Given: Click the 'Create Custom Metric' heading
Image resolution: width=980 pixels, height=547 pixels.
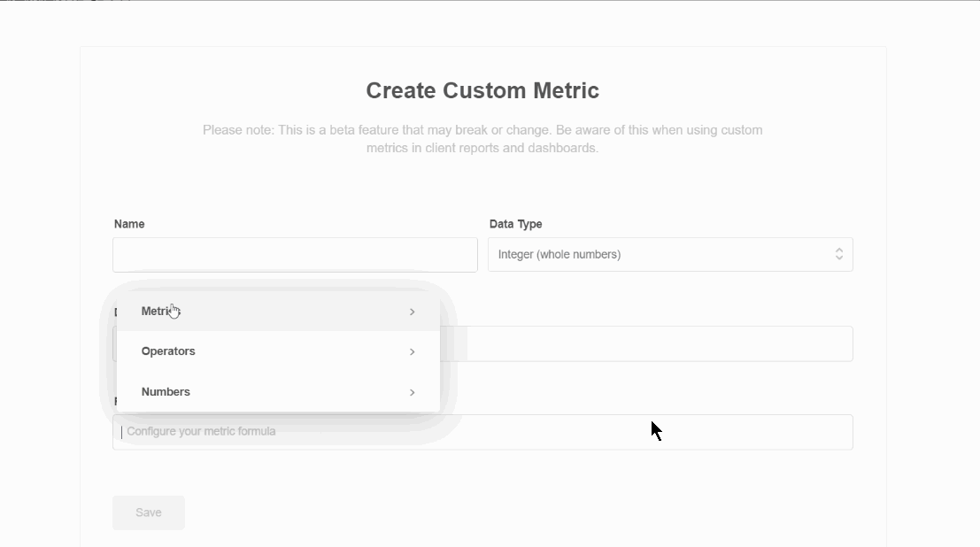Looking at the screenshot, I should pyautogui.click(x=482, y=91).
